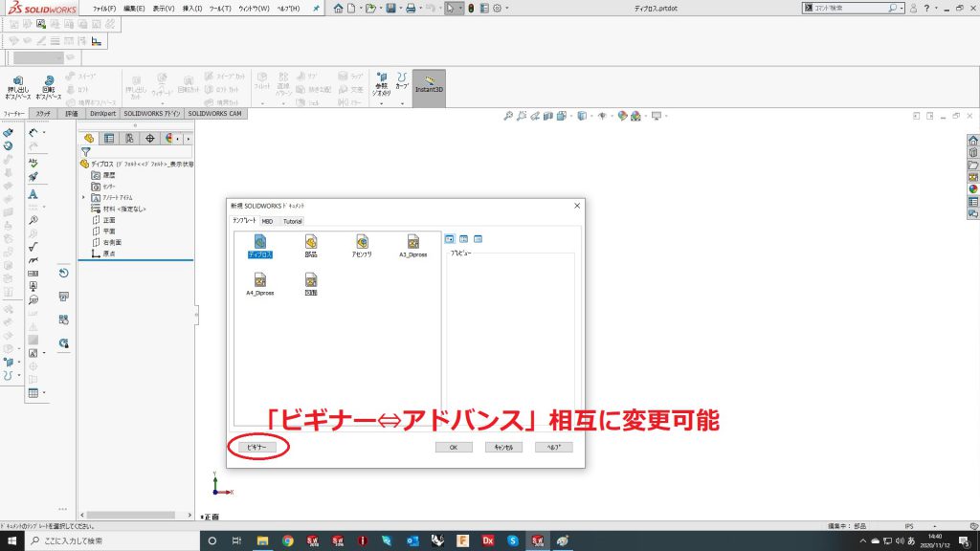Viewport: 980px width, 551px height.
Task: Click the Home icon in the top toolbar
Action: point(338,8)
